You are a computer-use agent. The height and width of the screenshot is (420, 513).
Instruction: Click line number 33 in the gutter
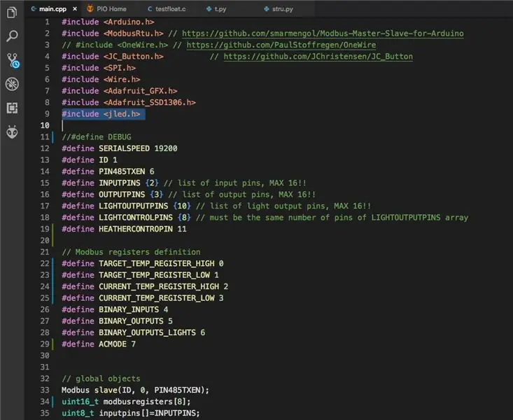click(x=45, y=390)
